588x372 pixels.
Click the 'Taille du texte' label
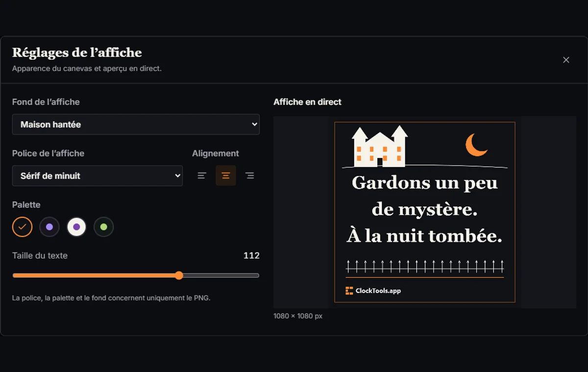40,256
